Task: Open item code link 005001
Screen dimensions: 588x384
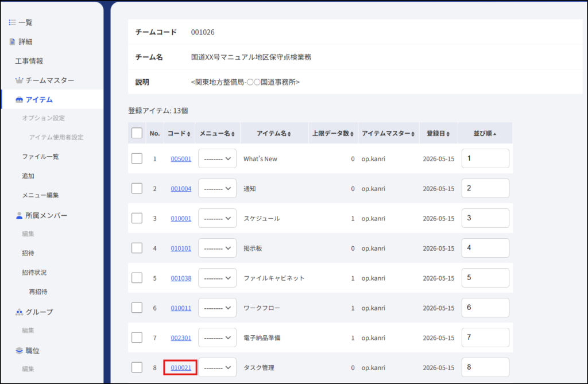Action: click(181, 159)
